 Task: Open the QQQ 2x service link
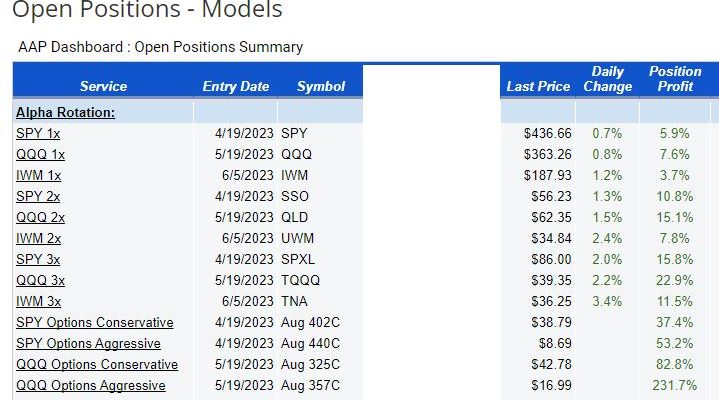40,217
